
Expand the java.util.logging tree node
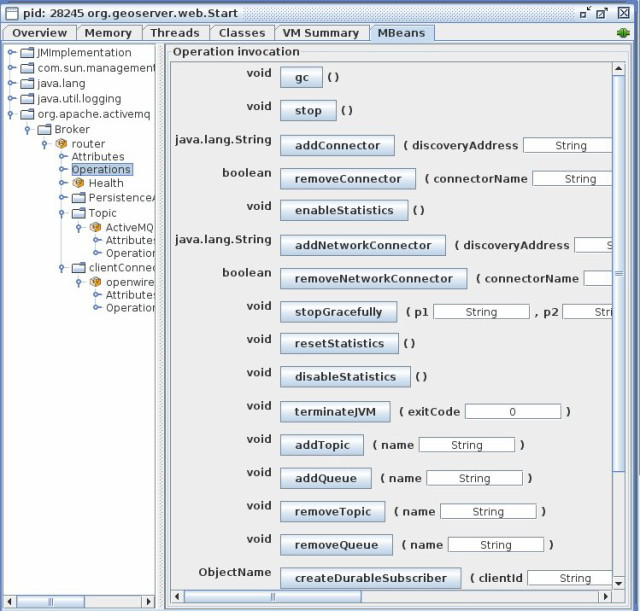pos(12,99)
